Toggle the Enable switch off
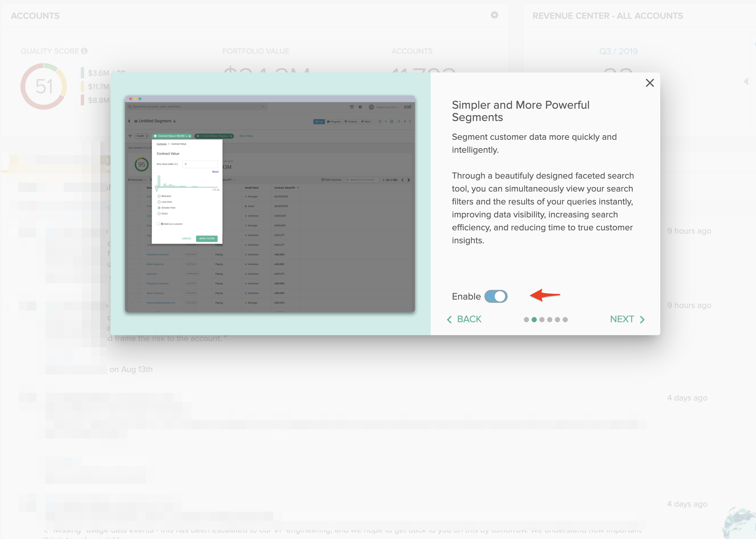The height and width of the screenshot is (539, 756). click(x=496, y=296)
